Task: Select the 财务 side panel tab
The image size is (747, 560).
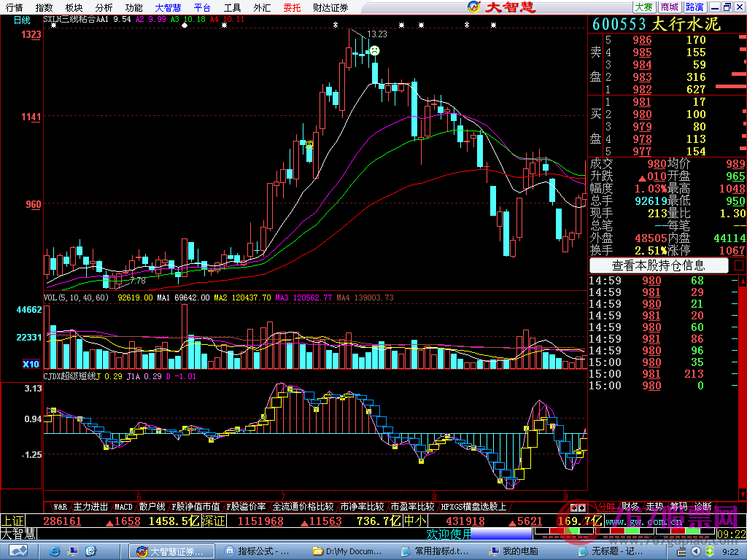Action: coord(630,507)
